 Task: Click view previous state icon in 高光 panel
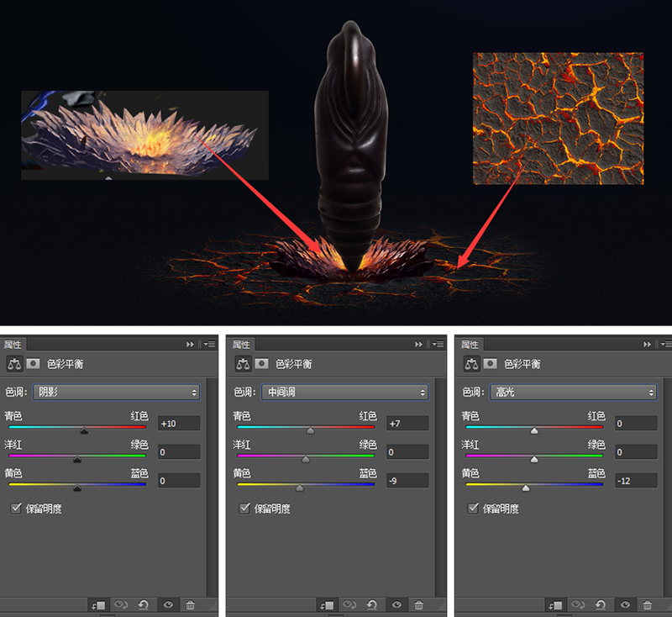(x=577, y=604)
